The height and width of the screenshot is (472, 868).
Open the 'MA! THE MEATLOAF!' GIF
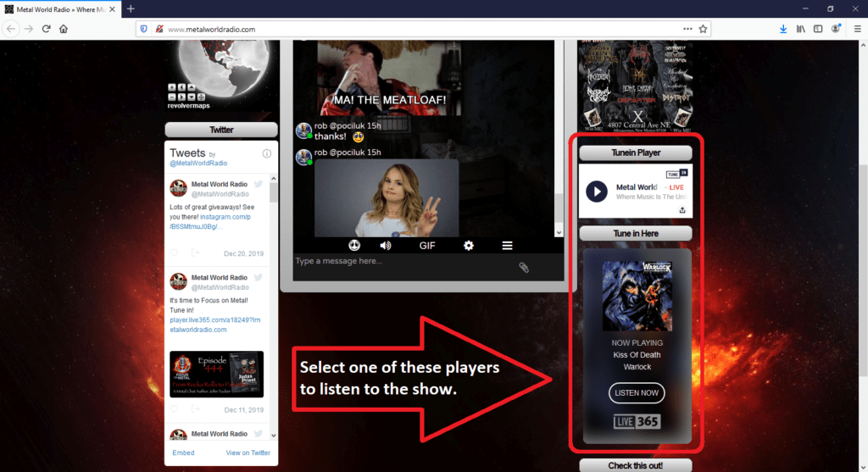(x=389, y=77)
